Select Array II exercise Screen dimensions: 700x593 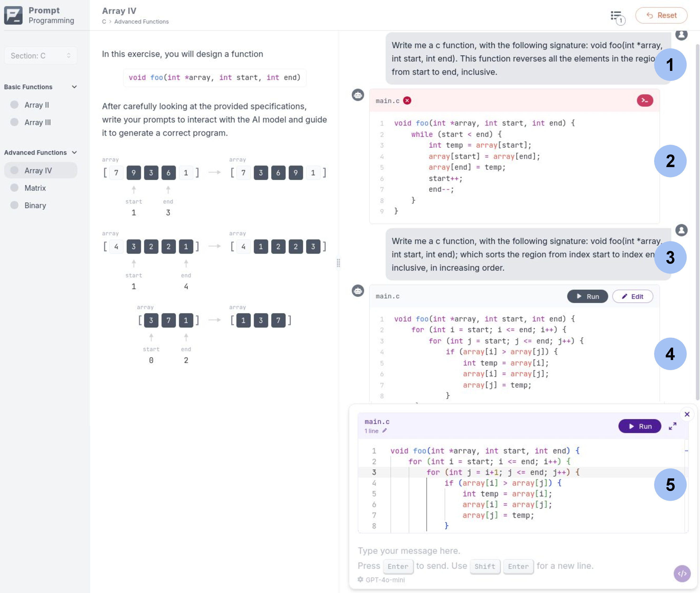coord(41,105)
